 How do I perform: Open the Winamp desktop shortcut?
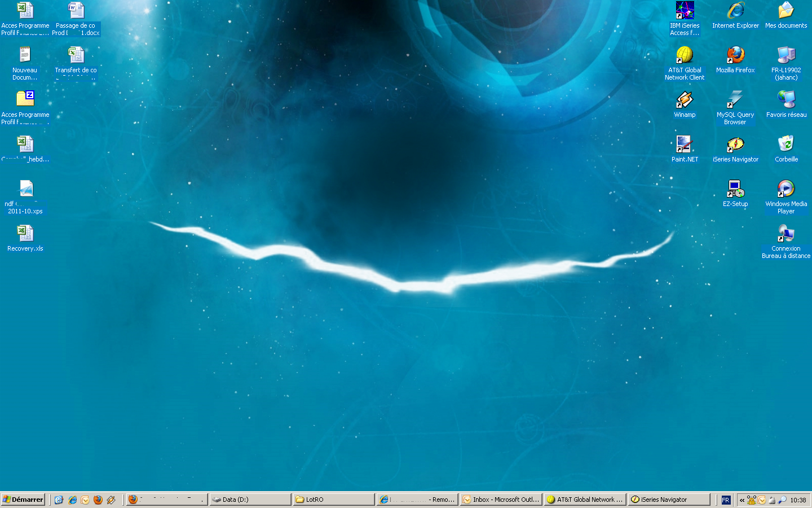click(685, 100)
